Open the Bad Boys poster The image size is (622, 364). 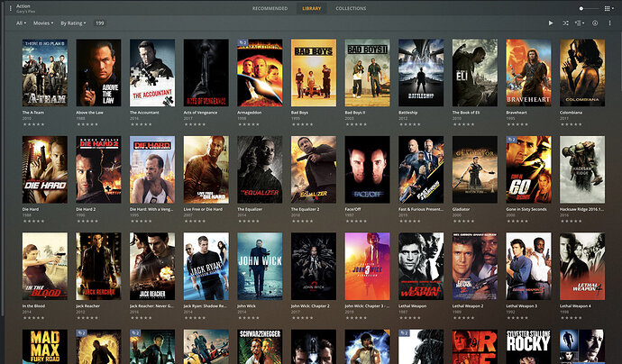[x=314, y=73]
